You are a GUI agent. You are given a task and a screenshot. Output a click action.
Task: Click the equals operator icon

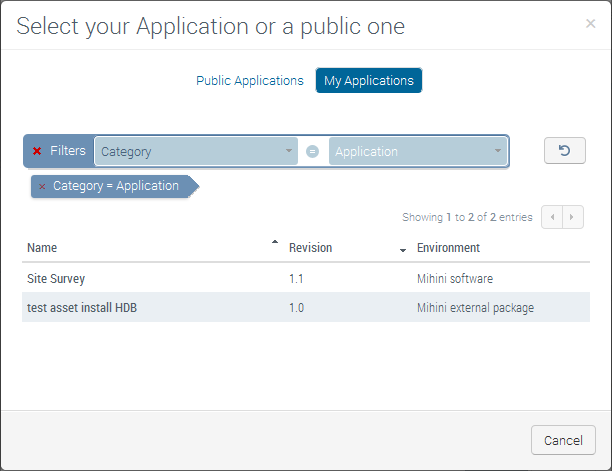pos(312,152)
